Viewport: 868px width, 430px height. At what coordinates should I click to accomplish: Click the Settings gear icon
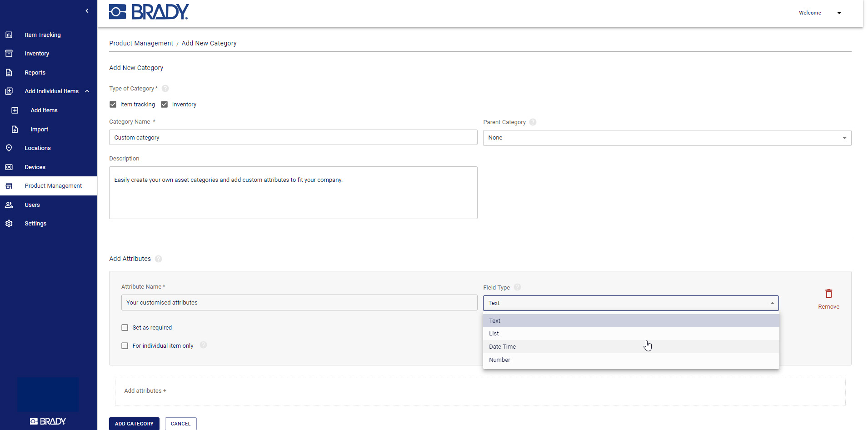pos(9,224)
